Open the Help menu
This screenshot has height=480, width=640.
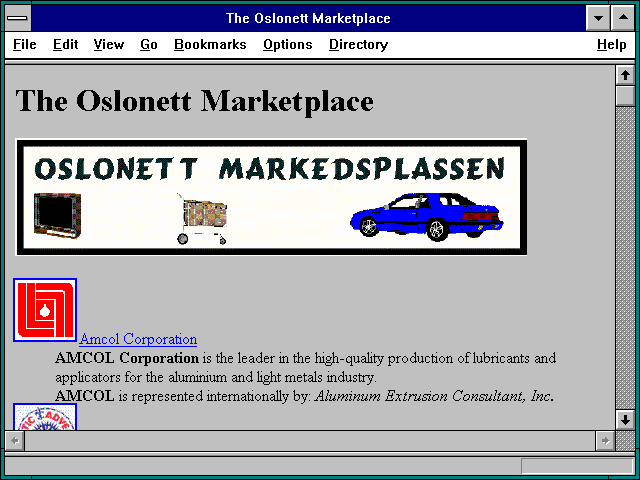pos(611,44)
